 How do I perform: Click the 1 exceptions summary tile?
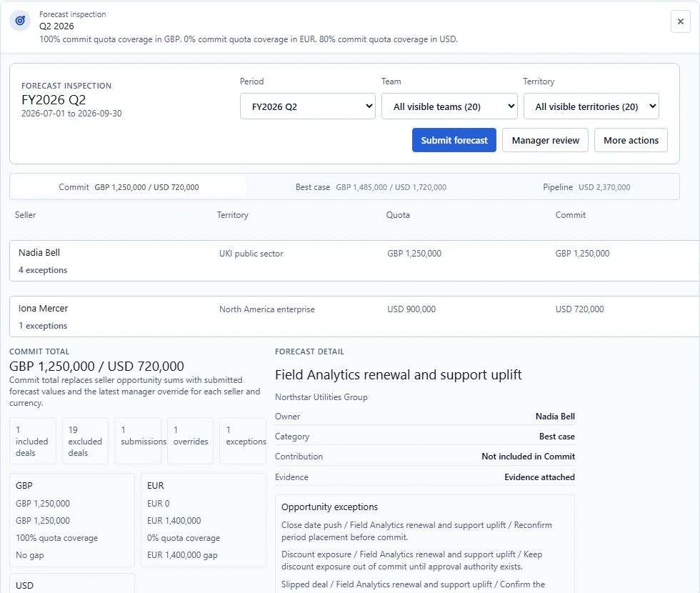point(243,441)
